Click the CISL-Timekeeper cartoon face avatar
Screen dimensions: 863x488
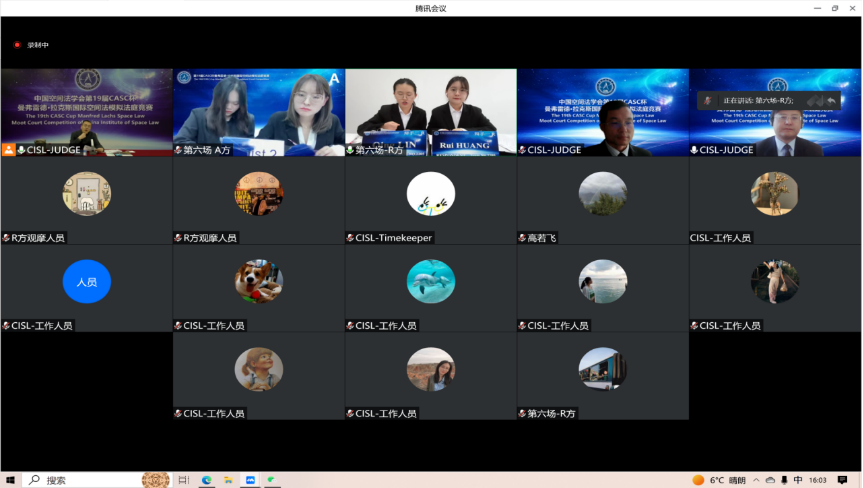[431, 194]
